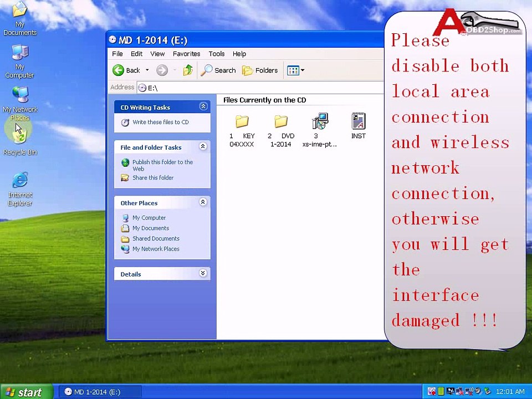Click the Safely Remove Hardware tray icon
This screenshot has width=532, height=399.
tap(487, 392)
